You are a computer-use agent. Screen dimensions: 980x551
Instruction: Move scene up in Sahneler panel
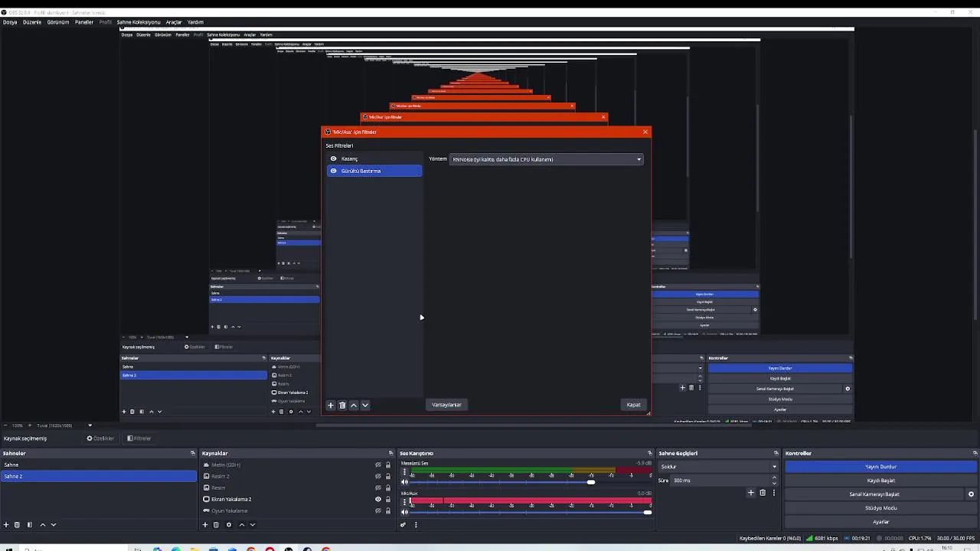pyautogui.click(x=43, y=525)
